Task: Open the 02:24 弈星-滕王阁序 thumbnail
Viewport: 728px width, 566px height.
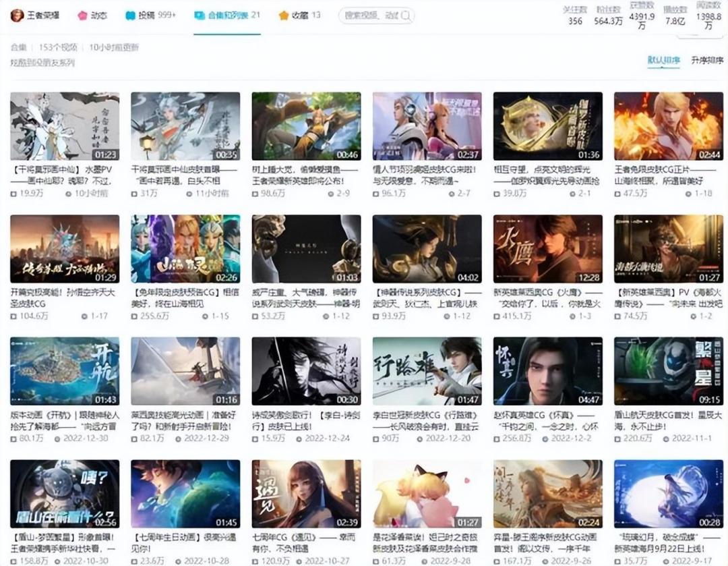Action: pos(547,494)
